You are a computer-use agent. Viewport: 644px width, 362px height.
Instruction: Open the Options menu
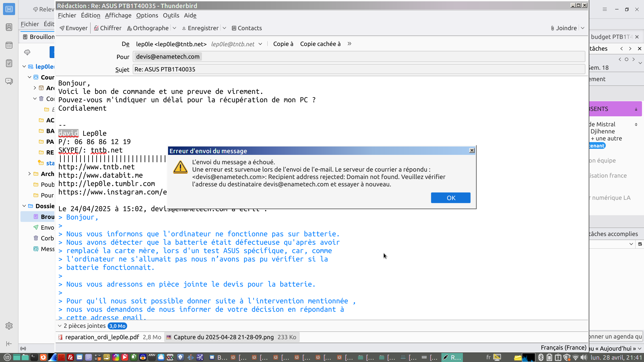point(147,15)
